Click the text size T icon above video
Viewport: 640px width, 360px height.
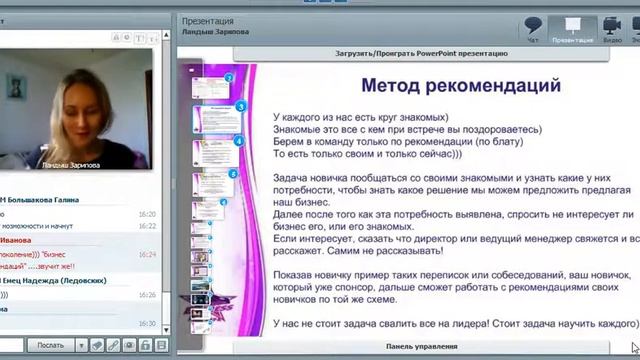(x=139, y=38)
